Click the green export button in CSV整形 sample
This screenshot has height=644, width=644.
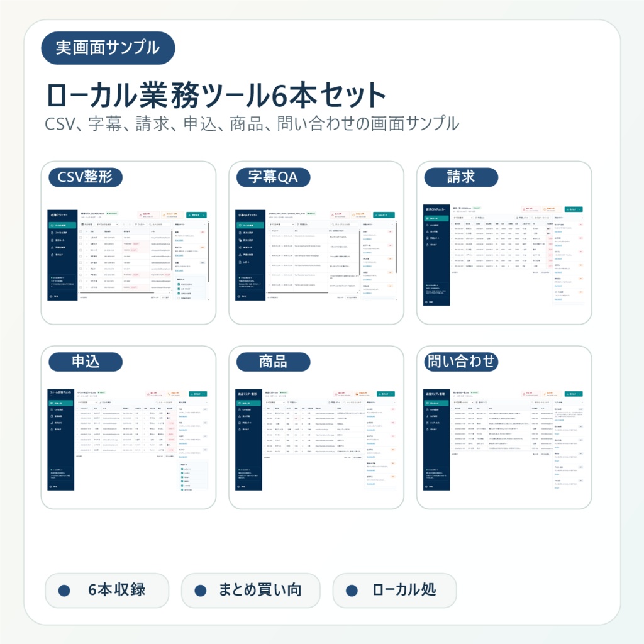coord(196,215)
